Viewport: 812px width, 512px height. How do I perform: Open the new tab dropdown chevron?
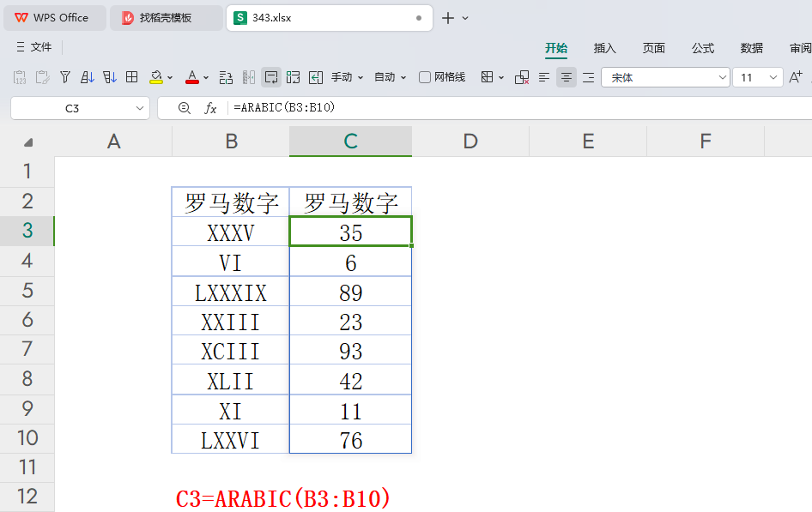(465, 18)
